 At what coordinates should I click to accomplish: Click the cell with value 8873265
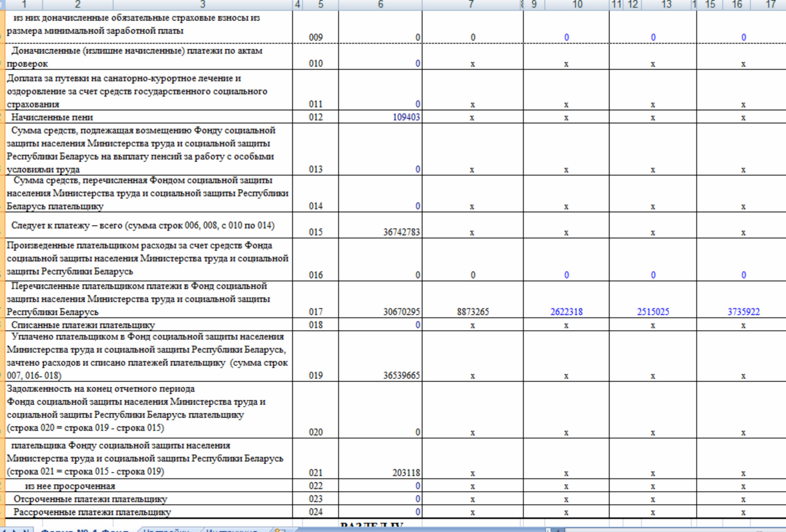click(473, 299)
